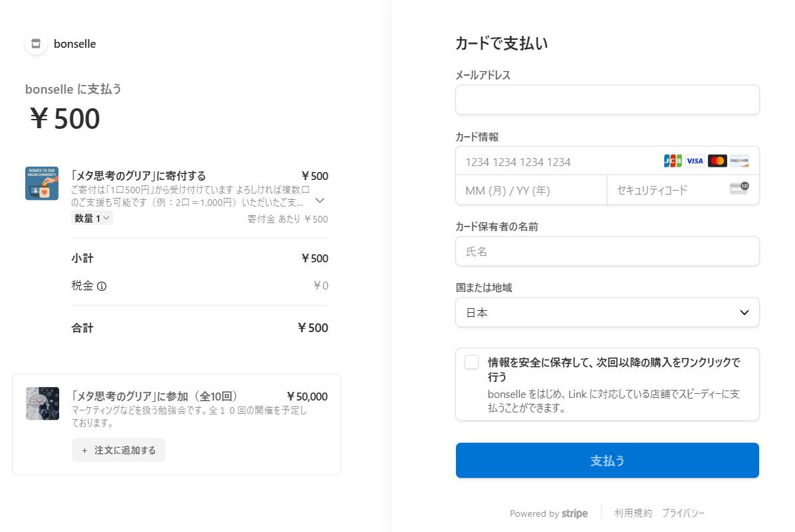The height and width of the screenshot is (532, 795).
Task: Click the JCB card logo
Action: 672,161
